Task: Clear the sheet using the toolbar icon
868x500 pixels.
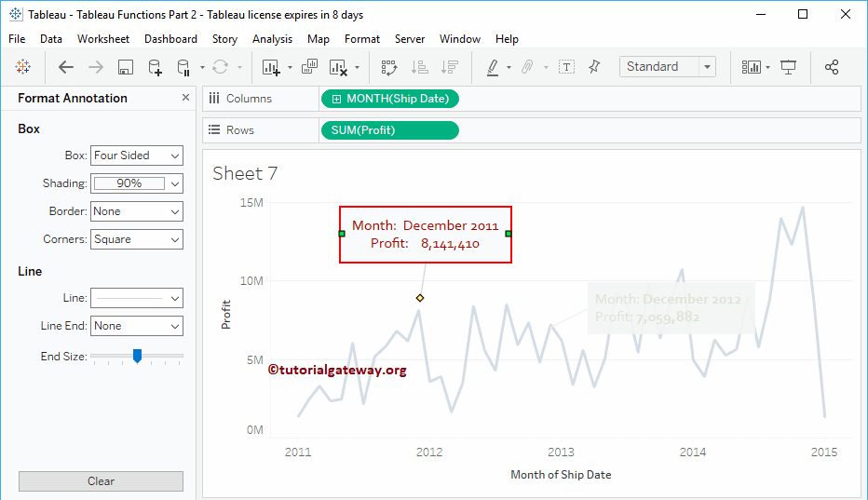Action: pos(338,67)
